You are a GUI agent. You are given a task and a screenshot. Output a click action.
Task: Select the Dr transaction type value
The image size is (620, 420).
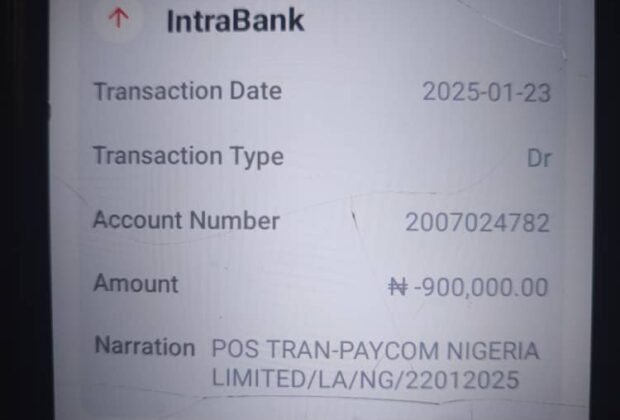[539, 159]
